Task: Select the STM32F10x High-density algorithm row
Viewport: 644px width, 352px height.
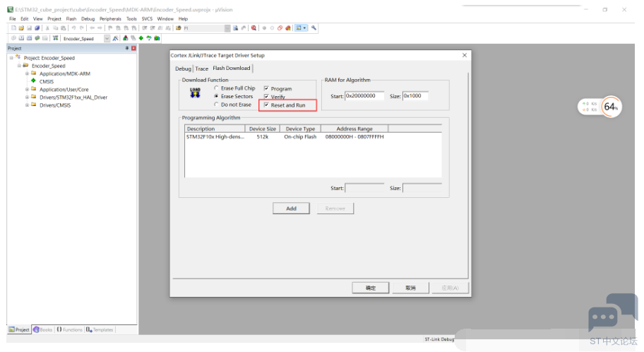Action: click(313, 136)
